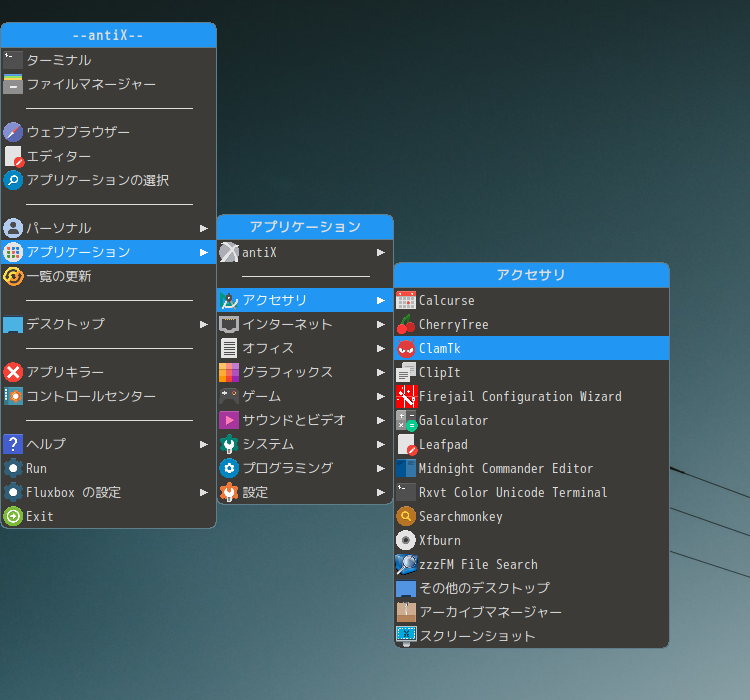Click the antiX logo icon in submenu
The width and height of the screenshot is (750, 700).
(229, 252)
